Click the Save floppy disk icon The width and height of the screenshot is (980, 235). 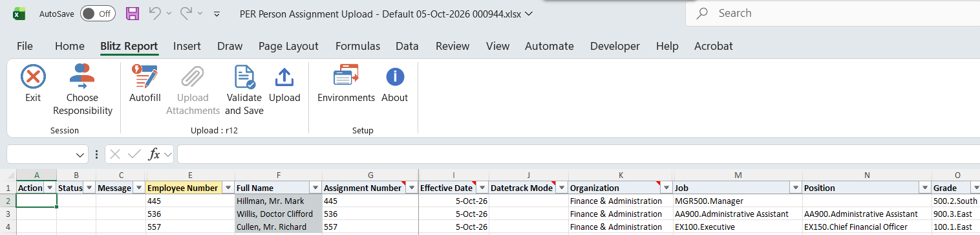pos(133,13)
